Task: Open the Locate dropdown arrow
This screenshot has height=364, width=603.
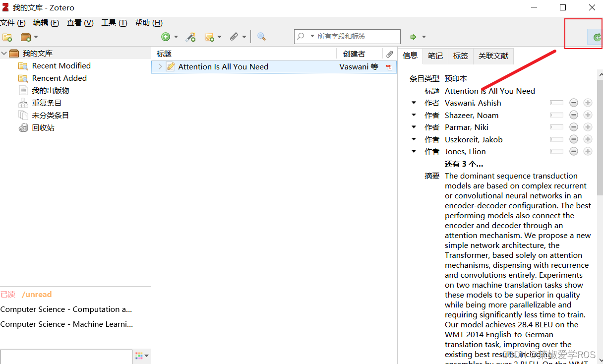Action: pyautogui.click(x=424, y=37)
